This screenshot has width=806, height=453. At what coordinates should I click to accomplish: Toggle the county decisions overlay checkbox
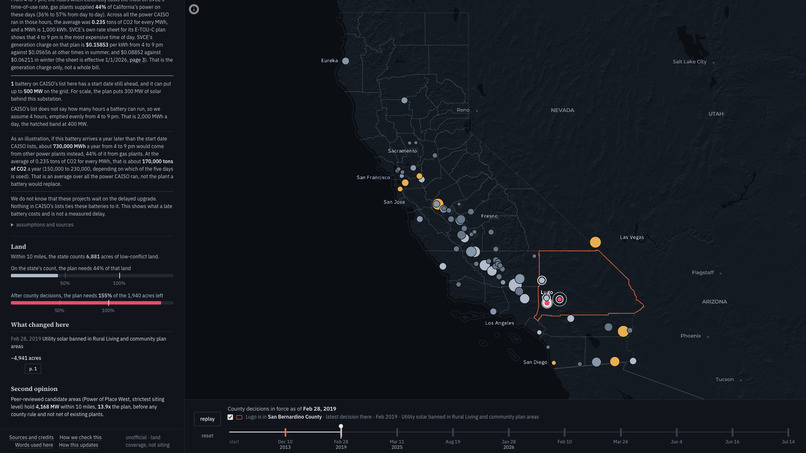230,417
